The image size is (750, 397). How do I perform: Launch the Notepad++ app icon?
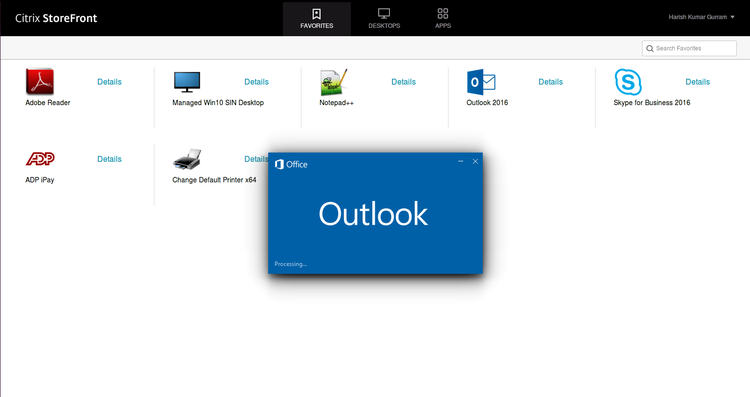click(333, 82)
